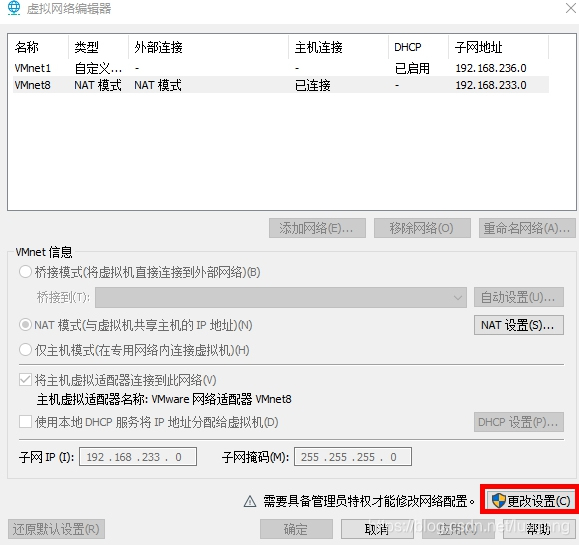This screenshot has width=579, height=545.
Task: Click 已启用 DHCP cell of VMnet1
Action: coord(412,68)
